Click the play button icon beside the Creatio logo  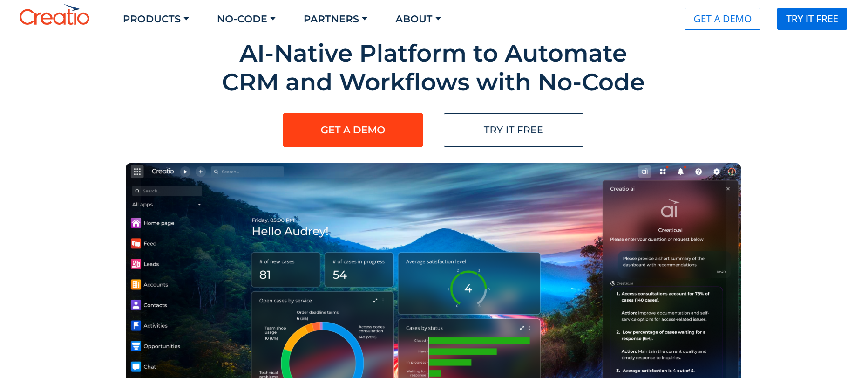pos(185,172)
